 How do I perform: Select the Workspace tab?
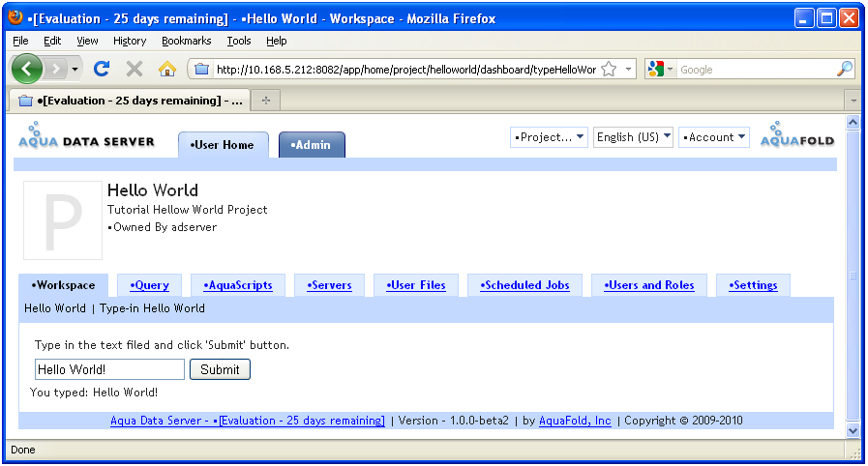point(63,285)
